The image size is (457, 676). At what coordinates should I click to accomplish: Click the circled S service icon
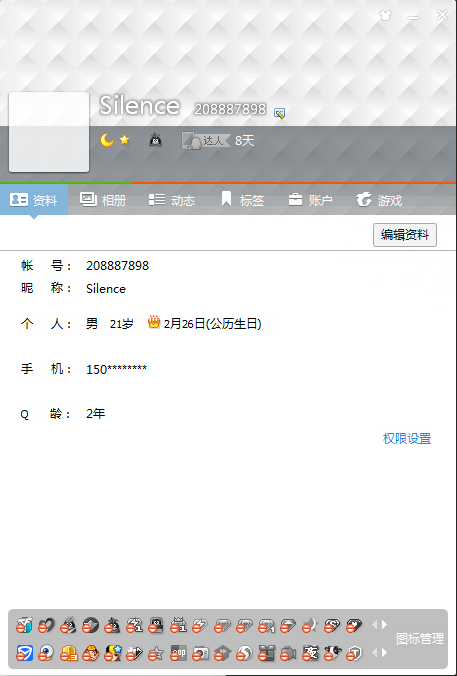pos(244,653)
